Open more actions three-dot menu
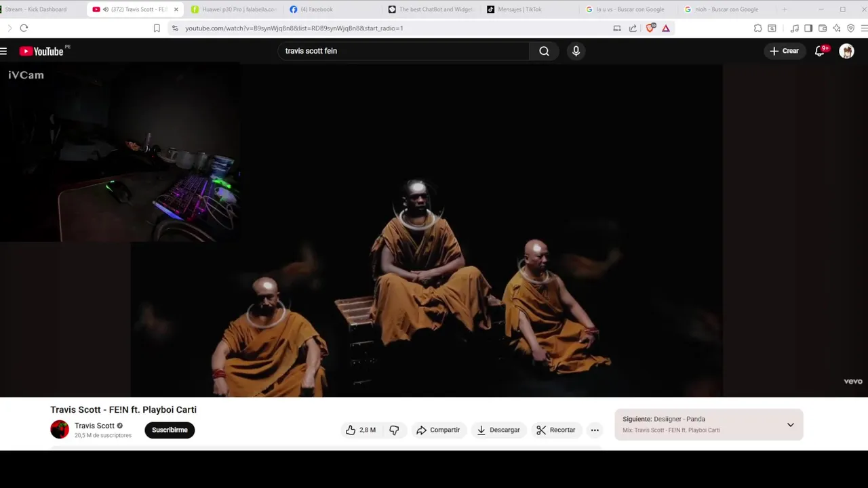The image size is (868, 488). (595, 430)
